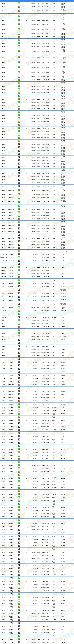Select engine code Y601, Y642

point(63,340)
